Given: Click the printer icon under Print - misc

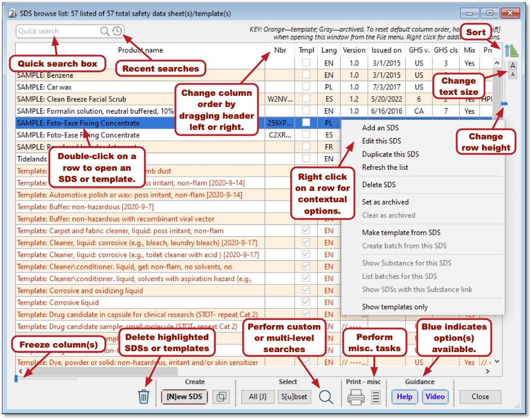Looking at the screenshot, I should (356, 397).
